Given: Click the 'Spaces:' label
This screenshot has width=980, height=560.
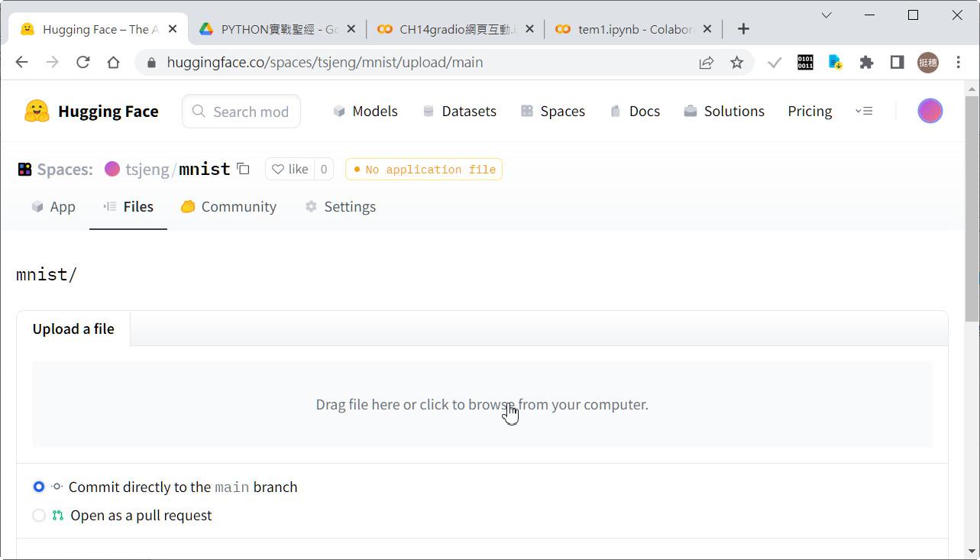Looking at the screenshot, I should coord(65,170).
